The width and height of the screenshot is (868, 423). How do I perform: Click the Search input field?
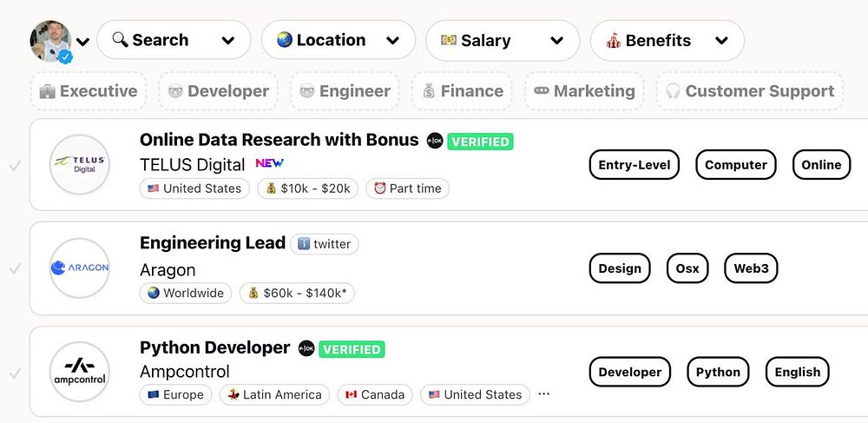click(174, 41)
